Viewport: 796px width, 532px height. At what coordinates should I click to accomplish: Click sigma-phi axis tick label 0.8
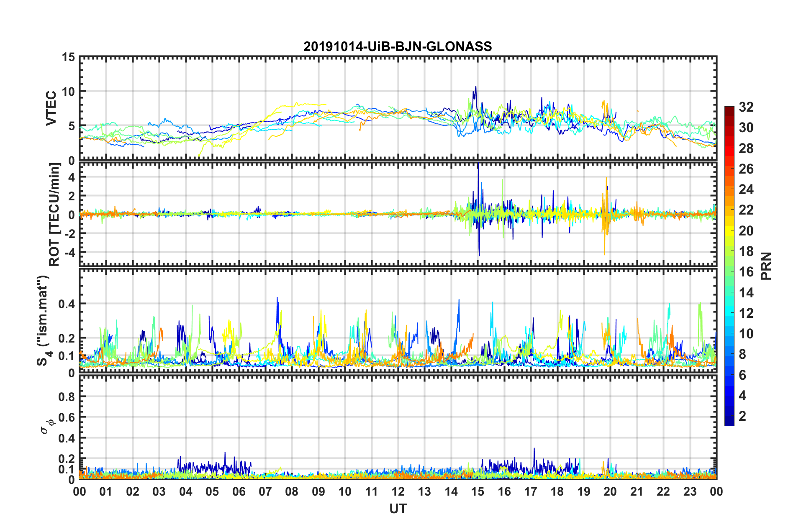point(67,396)
